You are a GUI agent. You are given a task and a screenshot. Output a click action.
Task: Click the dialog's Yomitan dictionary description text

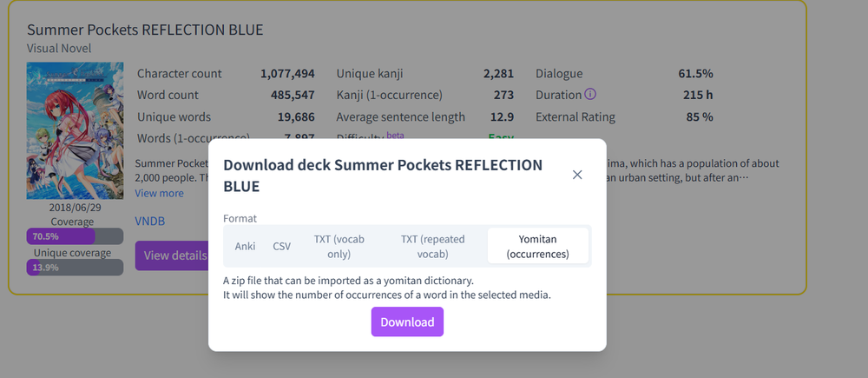click(386, 288)
